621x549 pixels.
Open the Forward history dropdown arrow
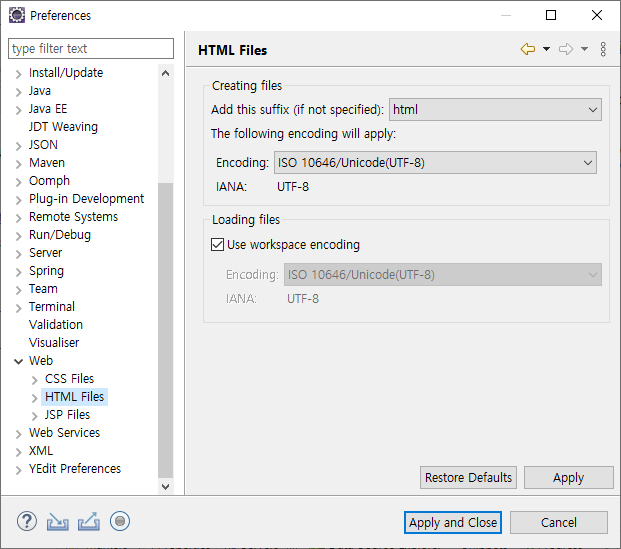[585, 50]
